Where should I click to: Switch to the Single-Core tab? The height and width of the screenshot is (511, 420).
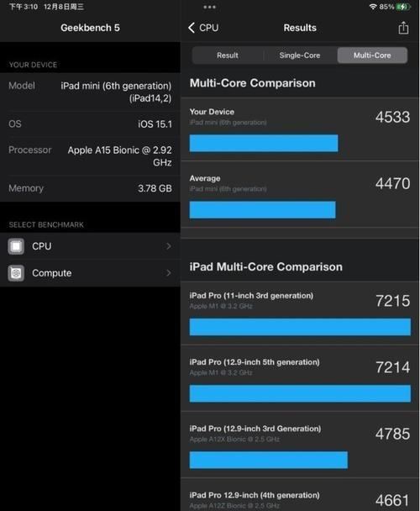[300, 55]
